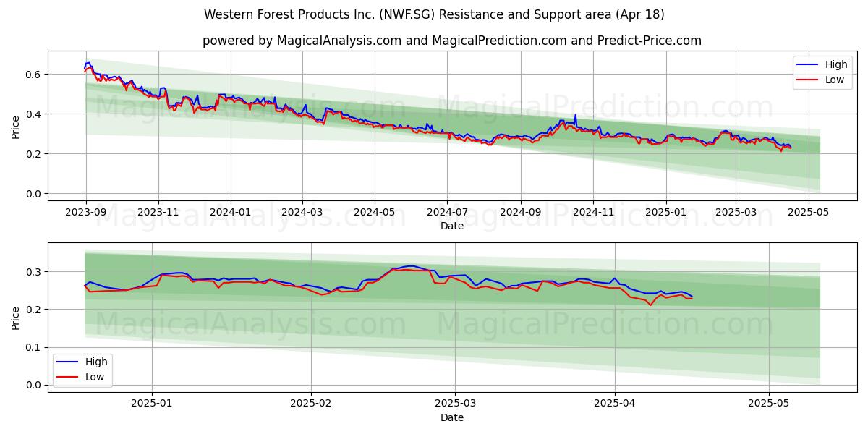The image size is (868, 434).
Task: Click the top chart '2025-01' x-axis label
Action: [x=665, y=213]
